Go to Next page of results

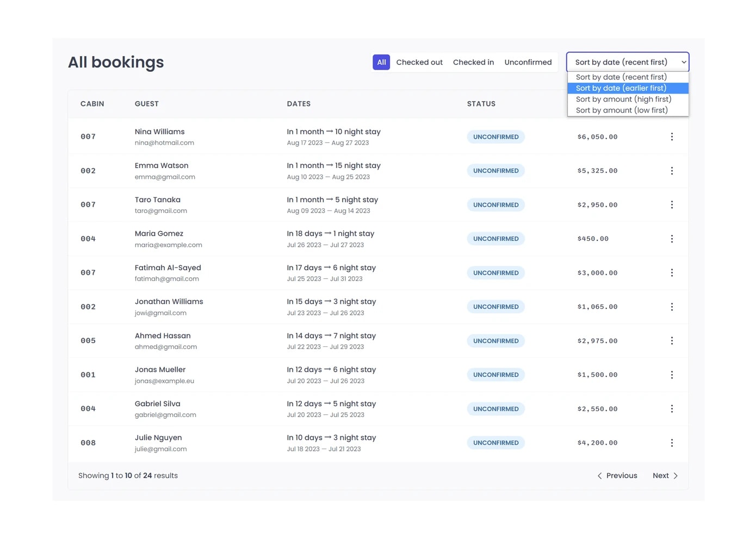tap(665, 476)
